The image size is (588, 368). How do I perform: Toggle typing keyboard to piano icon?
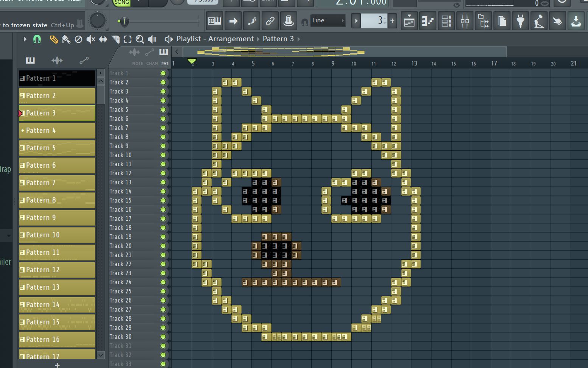point(214,21)
